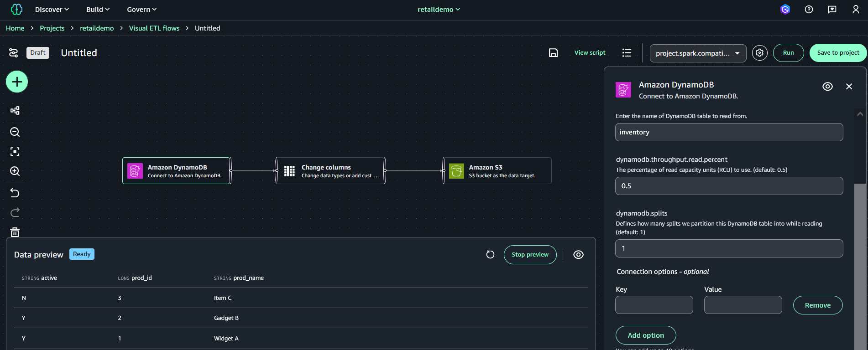Screen dimensions: 868x350
Task: Expand the Discover menu
Action: (x=52, y=10)
